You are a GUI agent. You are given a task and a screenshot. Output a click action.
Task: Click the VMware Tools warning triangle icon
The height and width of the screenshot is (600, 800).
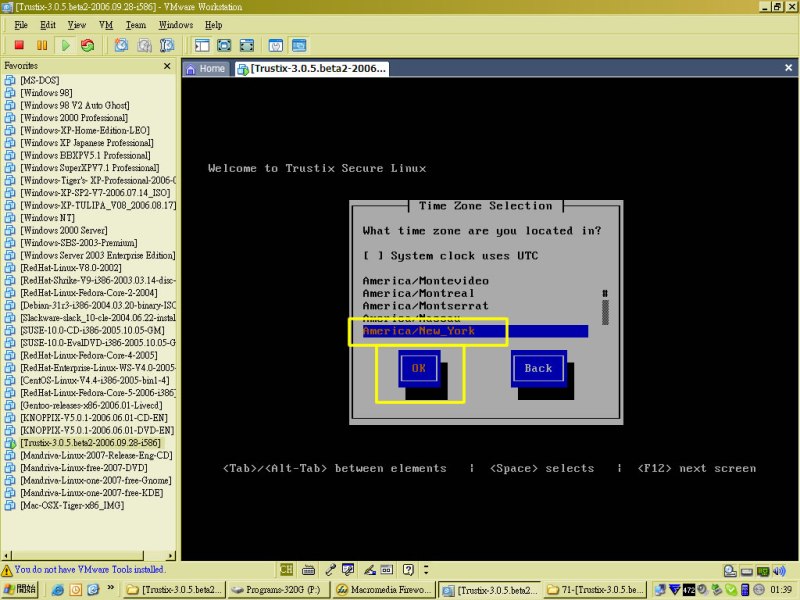pyautogui.click(x=7, y=570)
